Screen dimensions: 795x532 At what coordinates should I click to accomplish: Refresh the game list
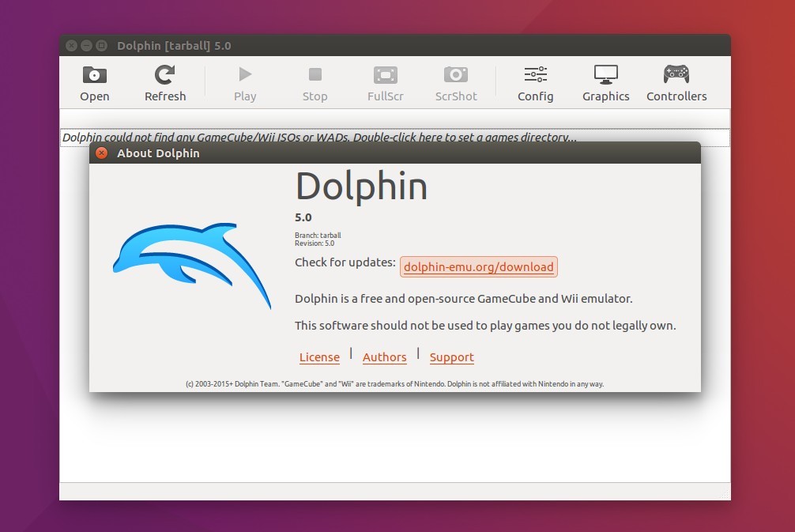coord(164,81)
